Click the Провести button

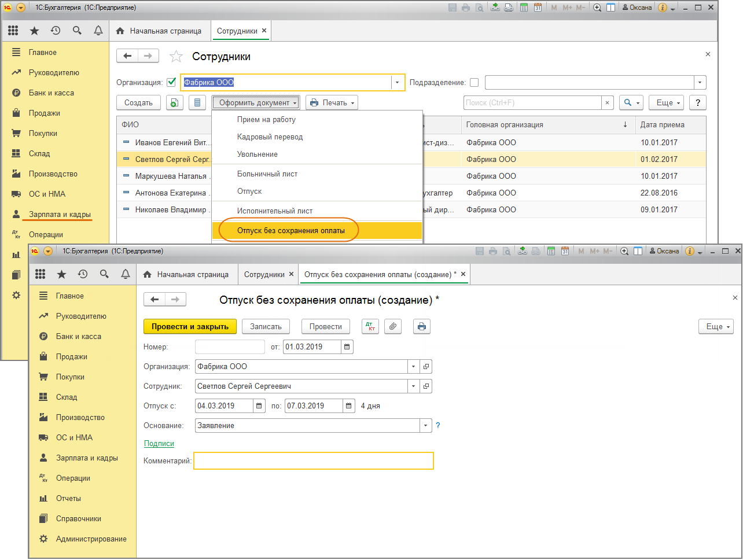[326, 326]
